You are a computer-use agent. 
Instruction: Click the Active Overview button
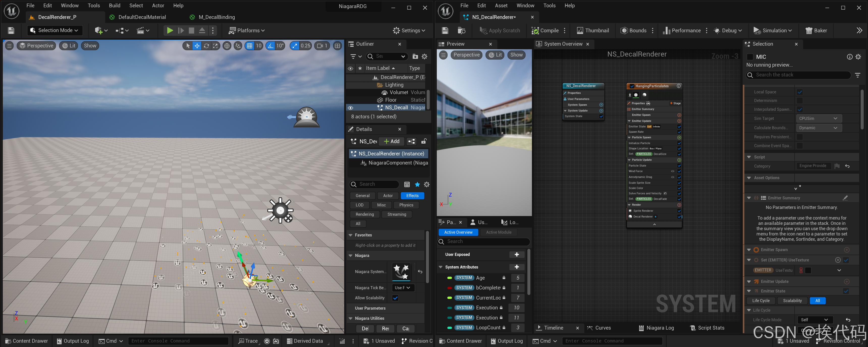tap(458, 232)
